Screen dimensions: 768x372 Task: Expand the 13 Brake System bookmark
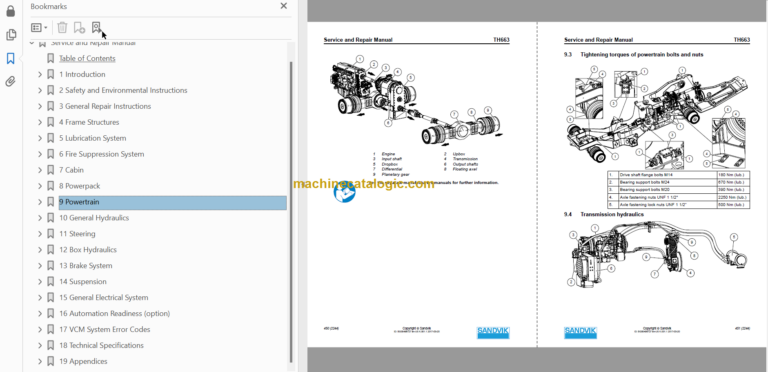click(x=40, y=266)
